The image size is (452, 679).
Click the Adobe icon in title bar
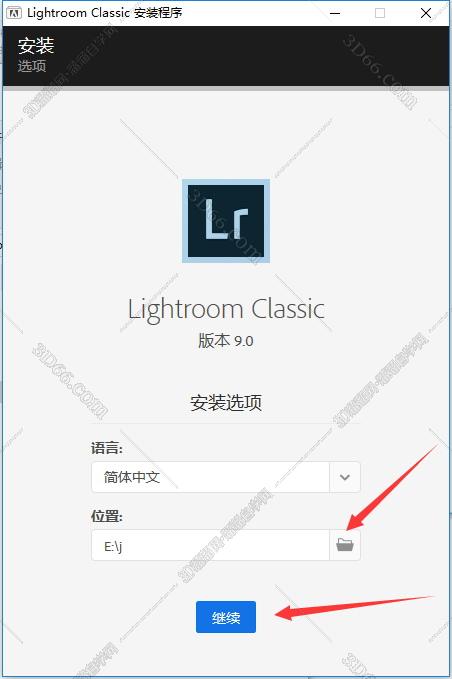pyautogui.click(x=14, y=13)
